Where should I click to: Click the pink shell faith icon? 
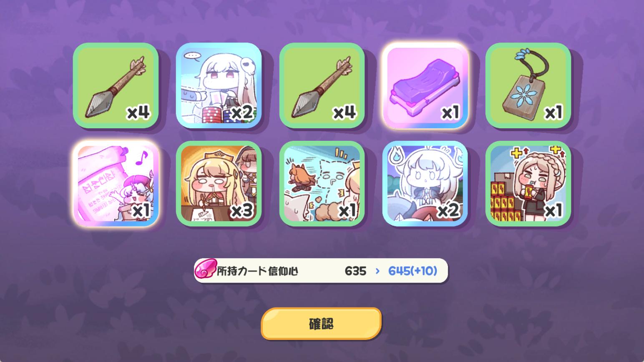(206, 270)
